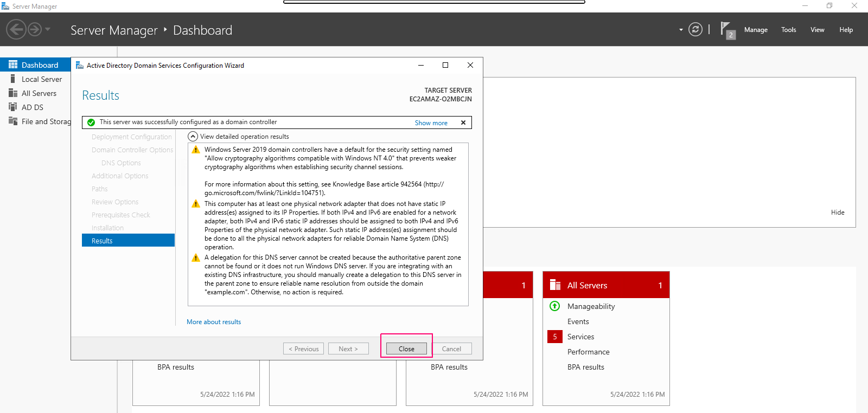The image size is (868, 413).
Task: Open Manageability in All Servers tile
Action: tap(591, 306)
